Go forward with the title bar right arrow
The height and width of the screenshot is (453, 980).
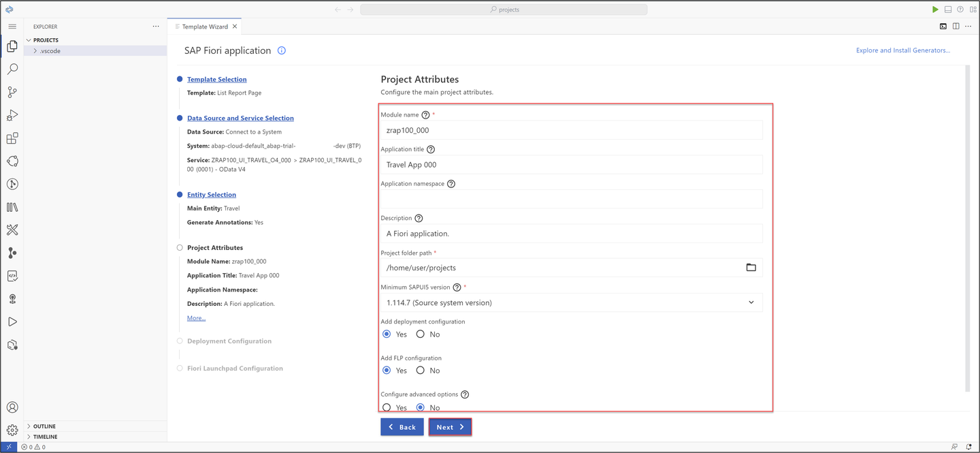point(350,10)
